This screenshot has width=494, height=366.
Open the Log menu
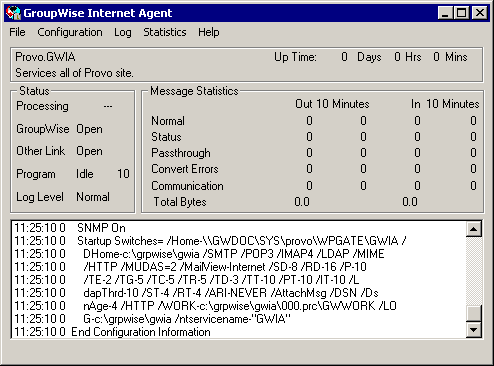[x=123, y=32]
